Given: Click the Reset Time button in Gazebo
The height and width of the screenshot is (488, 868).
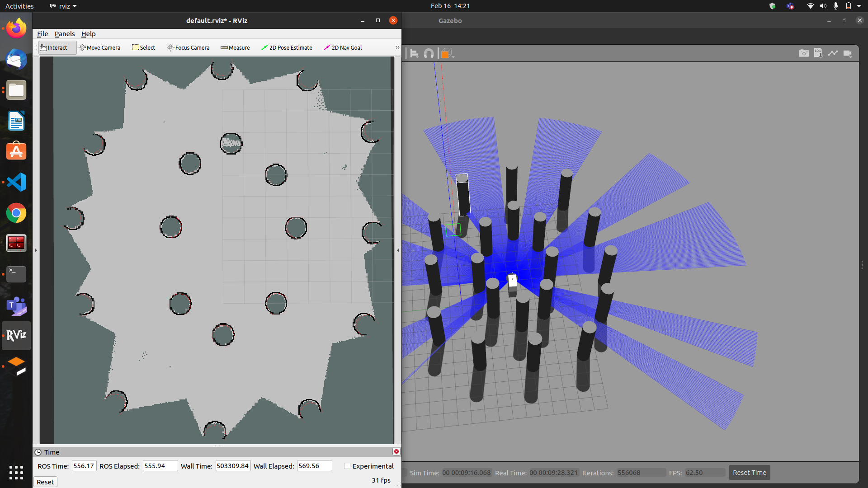Looking at the screenshot, I should click(749, 473).
